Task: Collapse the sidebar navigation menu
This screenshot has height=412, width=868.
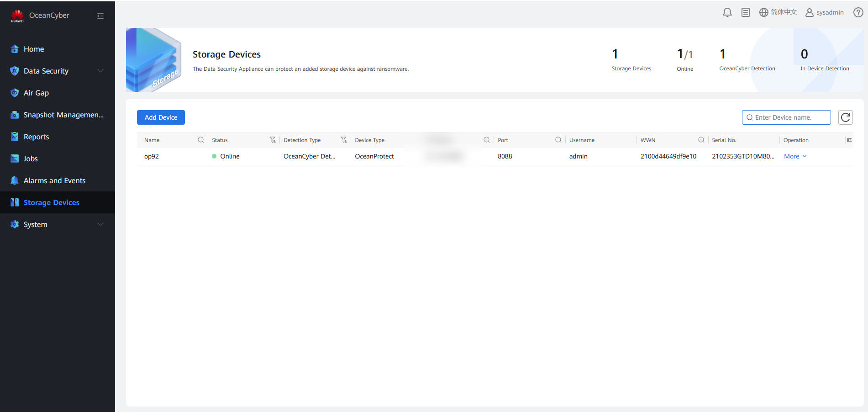Action: tap(100, 16)
